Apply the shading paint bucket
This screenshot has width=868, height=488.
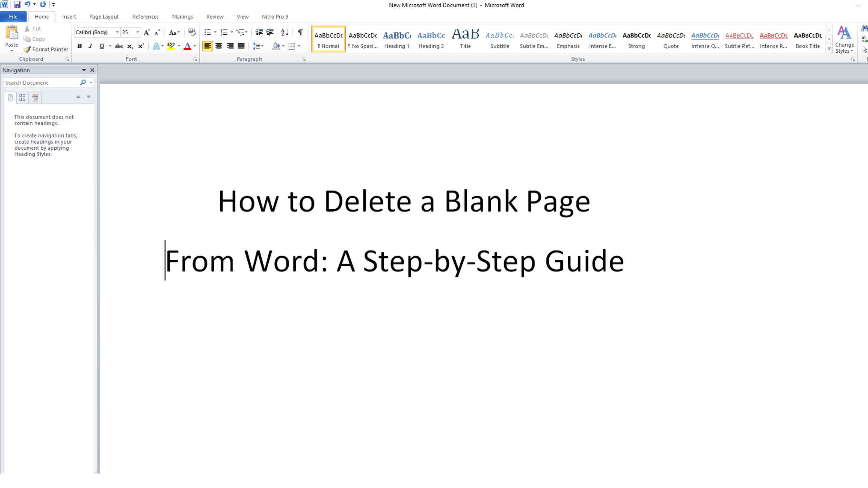pos(276,46)
